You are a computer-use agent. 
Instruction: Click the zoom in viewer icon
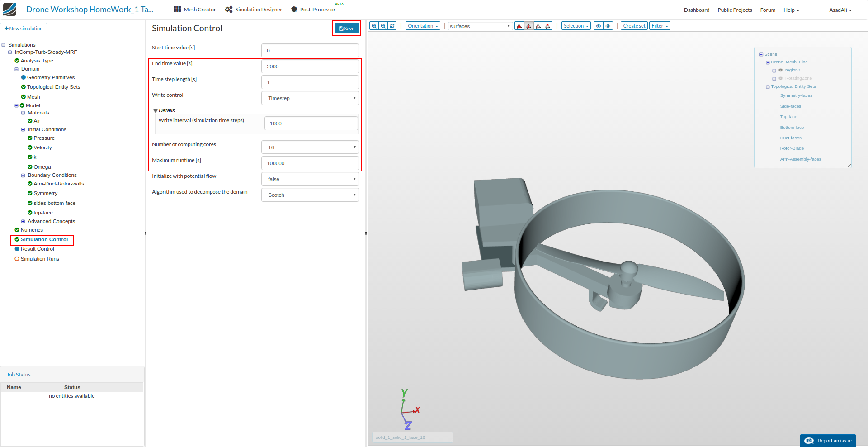click(374, 26)
